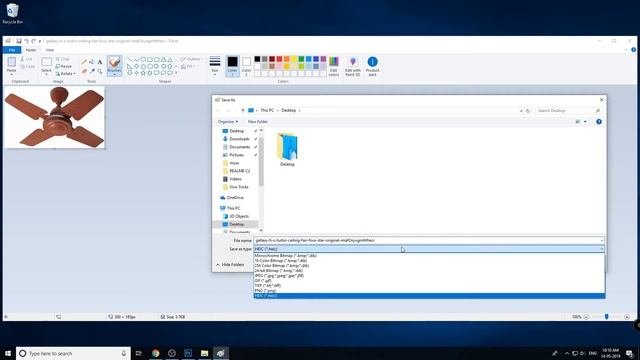
Task: Choose highlighted HEIC entry in type list
Action: 429,296
